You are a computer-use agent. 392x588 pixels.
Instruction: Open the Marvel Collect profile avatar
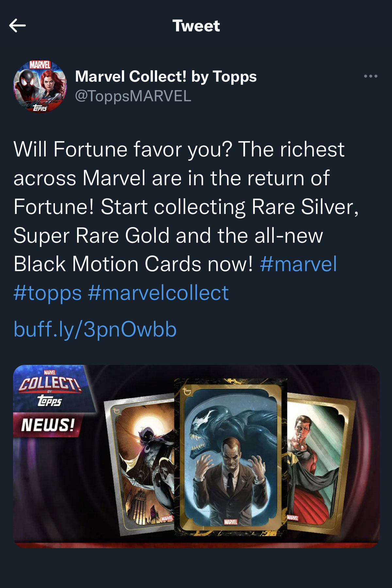pos(40,87)
